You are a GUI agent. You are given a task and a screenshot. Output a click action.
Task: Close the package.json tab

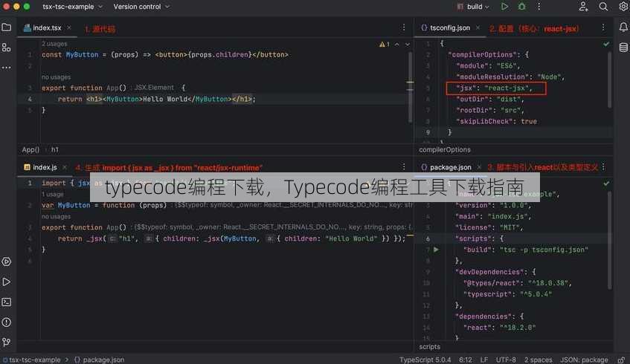(x=479, y=167)
